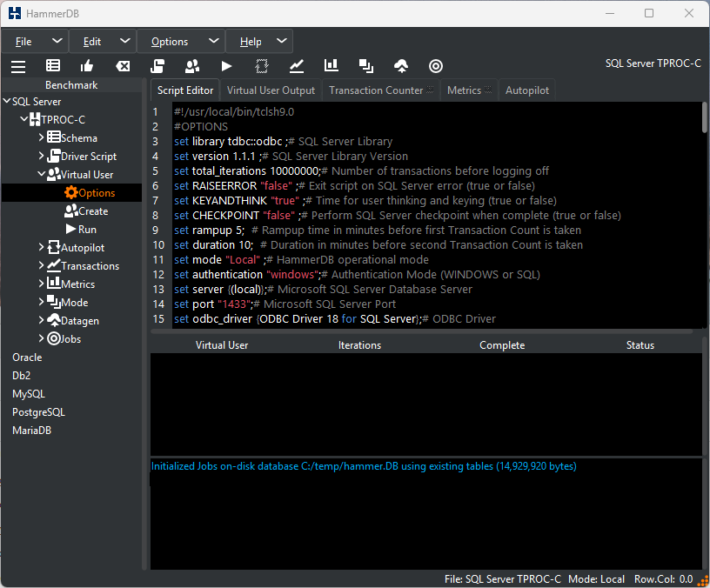Expand the Mode tree node

(42, 302)
